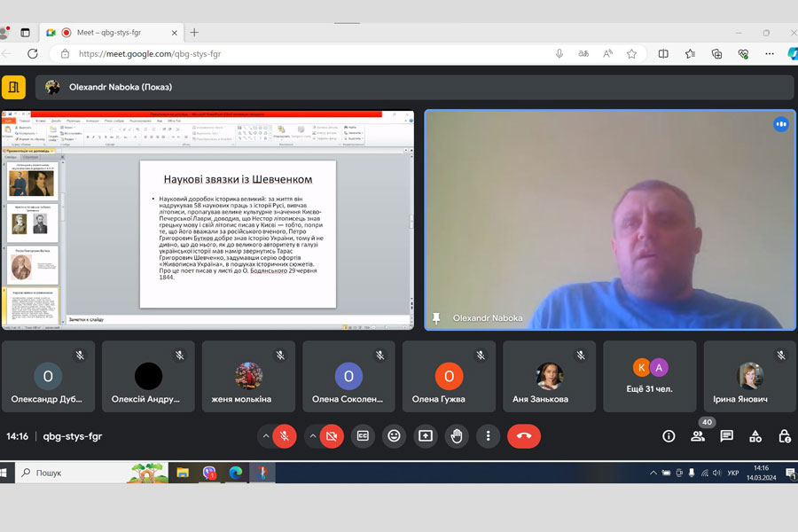Toggle closed captions button

click(363, 436)
